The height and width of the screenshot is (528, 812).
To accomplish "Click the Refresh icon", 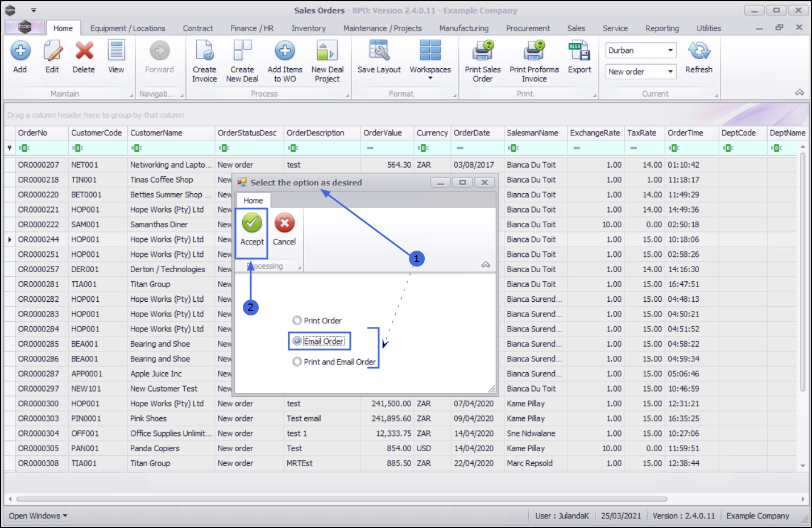I will coord(698,51).
